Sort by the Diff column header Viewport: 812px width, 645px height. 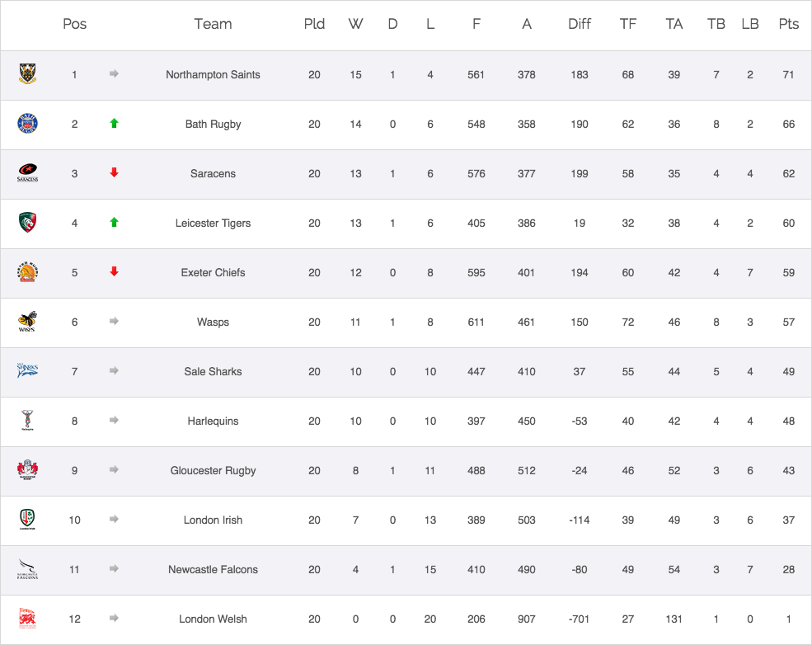pyautogui.click(x=580, y=24)
